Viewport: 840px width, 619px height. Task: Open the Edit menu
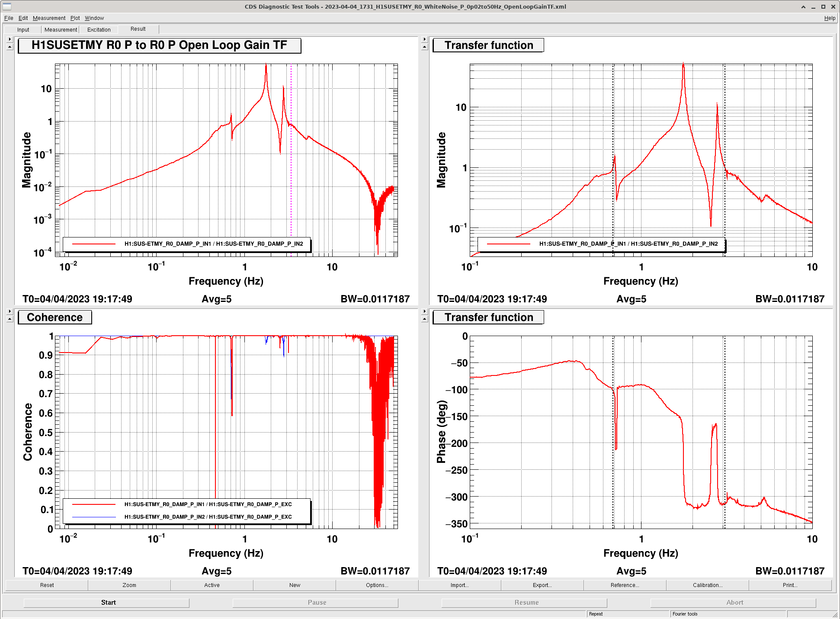23,18
